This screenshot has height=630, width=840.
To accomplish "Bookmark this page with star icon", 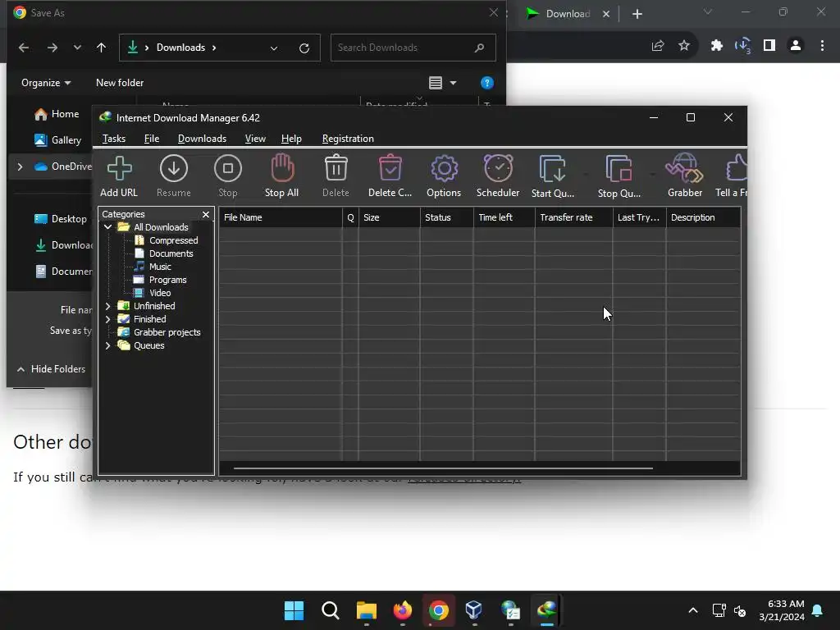I will (684, 46).
